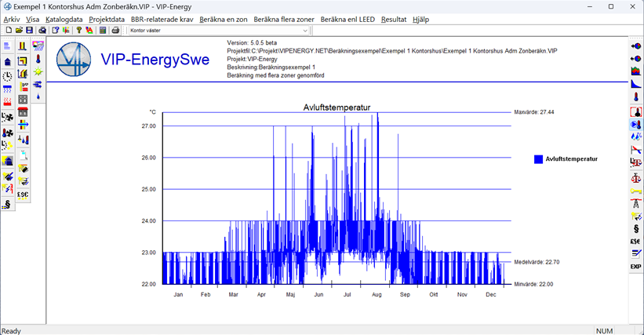Open the BBR-relaterade krav menu

[x=162, y=19]
